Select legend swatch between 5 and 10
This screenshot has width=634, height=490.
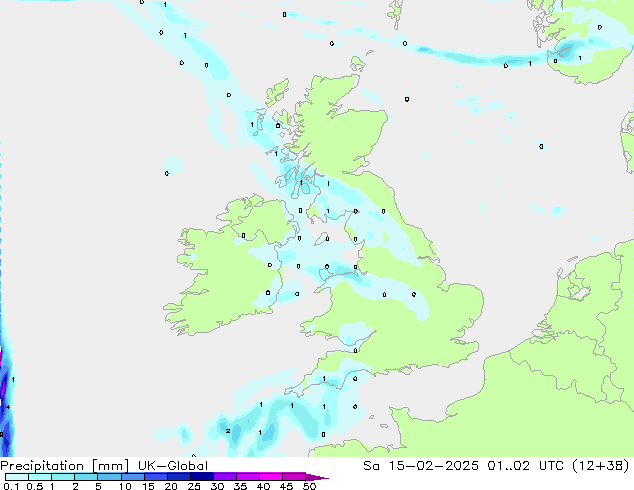pos(109,477)
